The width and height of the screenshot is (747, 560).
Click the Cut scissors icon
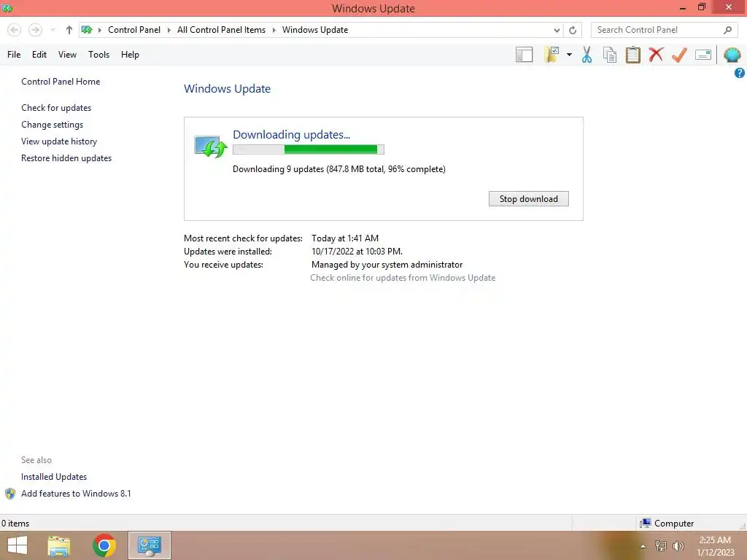(x=587, y=55)
